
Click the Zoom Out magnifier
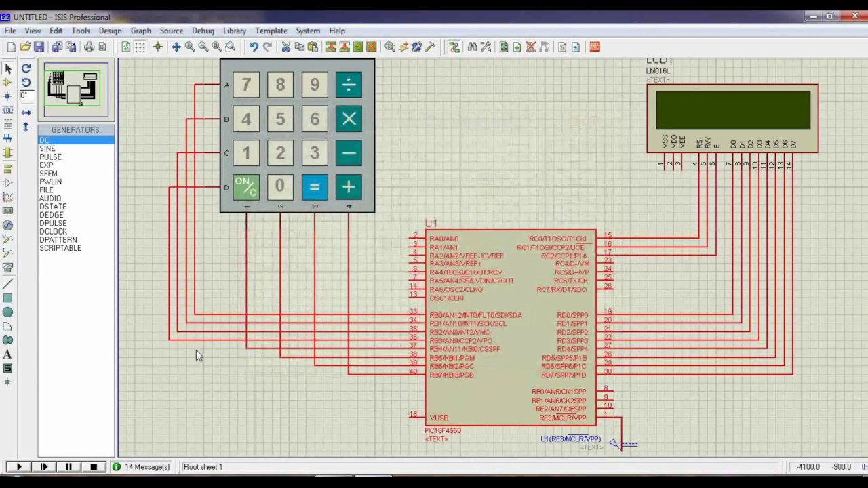coord(203,47)
